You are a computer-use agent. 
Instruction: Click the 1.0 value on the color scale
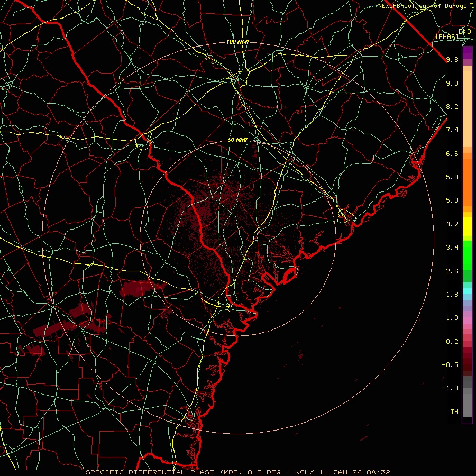coord(452,318)
